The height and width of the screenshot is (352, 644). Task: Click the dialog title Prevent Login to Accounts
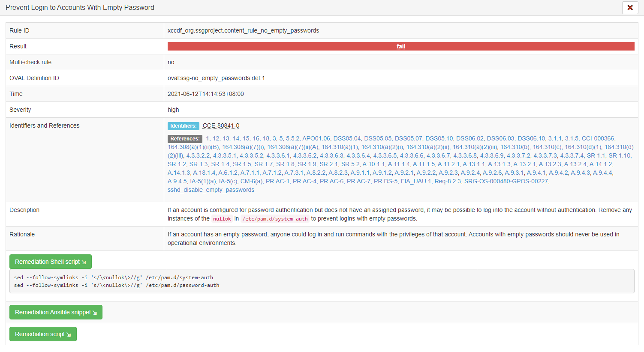click(x=80, y=8)
